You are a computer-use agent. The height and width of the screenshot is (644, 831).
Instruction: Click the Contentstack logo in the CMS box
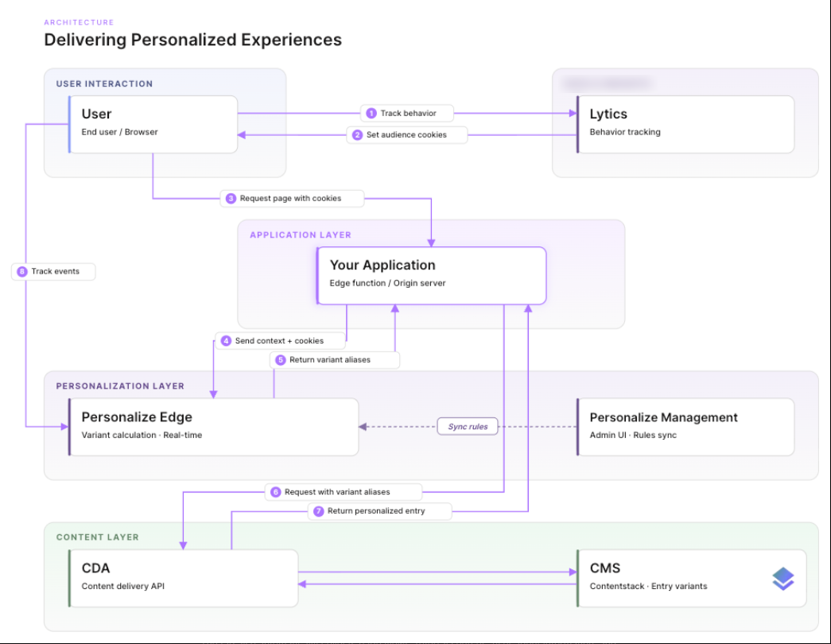[x=782, y=579]
